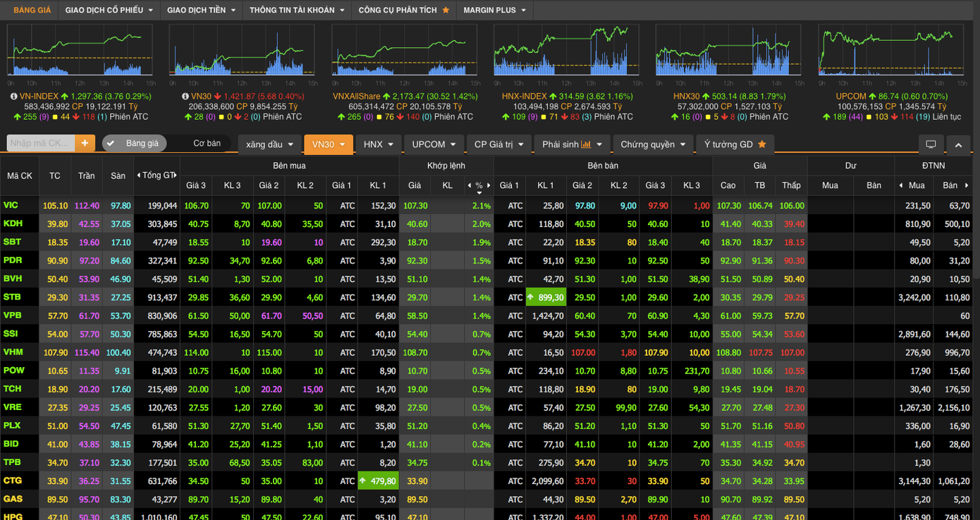980x520 pixels.
Task: Open the VIC stock symbol
Action: click(11, 205)
